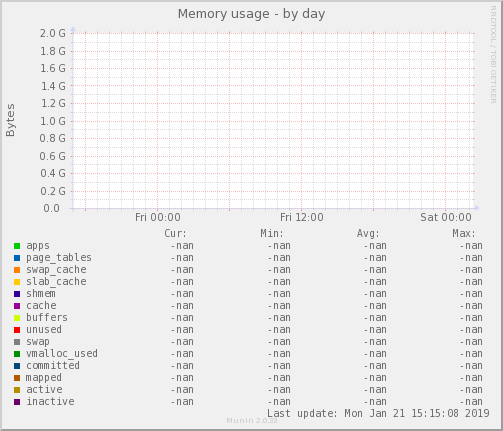Select the 'unused' legend label
Screen dimensions: 503x431
(44, 330)
